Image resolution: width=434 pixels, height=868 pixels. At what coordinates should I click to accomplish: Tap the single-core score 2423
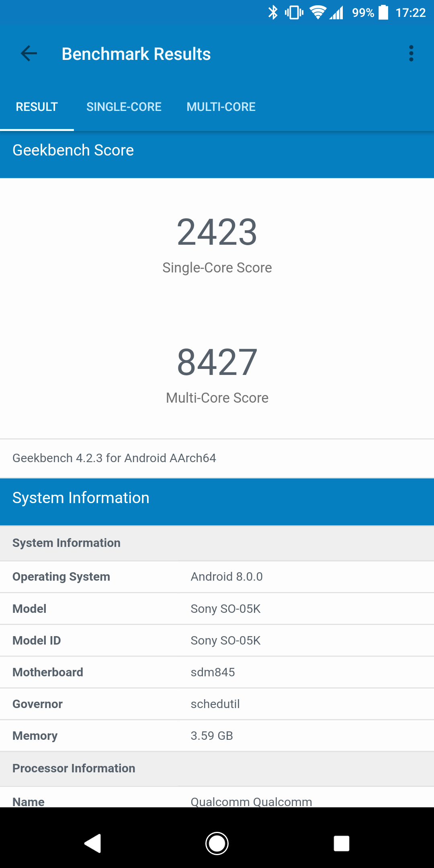pyautogui.click(x=217, y=232)
